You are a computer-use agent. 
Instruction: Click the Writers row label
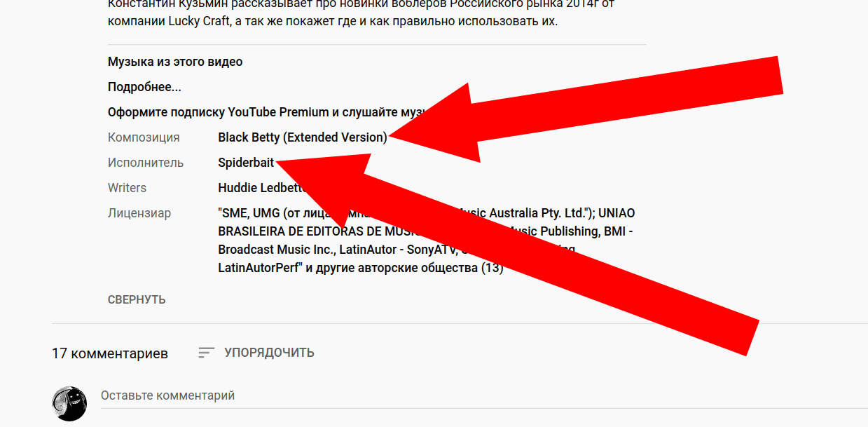127,188
